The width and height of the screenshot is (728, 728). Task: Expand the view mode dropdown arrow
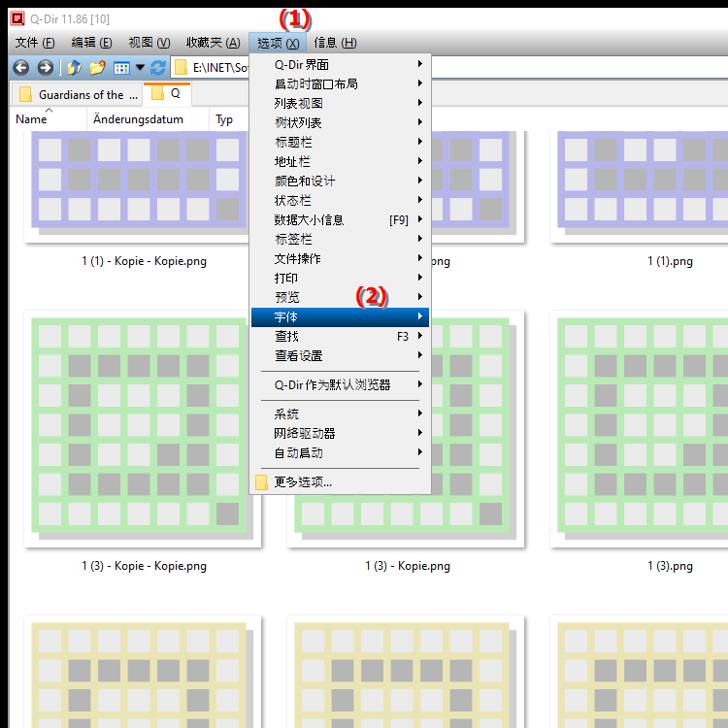pyautogui.click(x=140, y=68)
